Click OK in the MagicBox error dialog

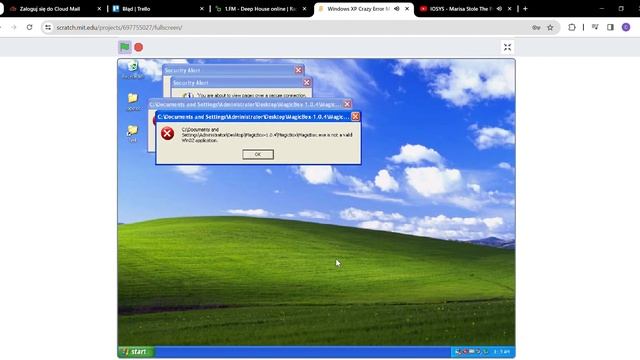point(258,154)
